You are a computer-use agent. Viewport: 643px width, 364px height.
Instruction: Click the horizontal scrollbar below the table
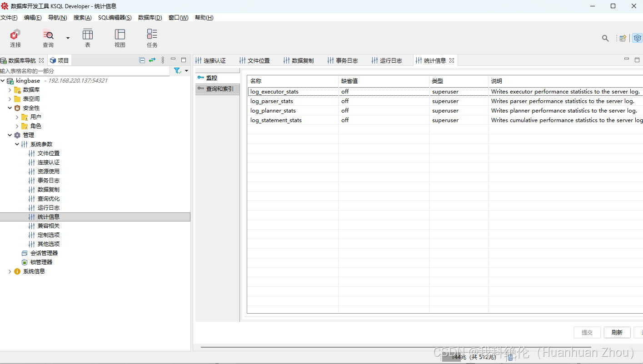(x=395, y=347)
